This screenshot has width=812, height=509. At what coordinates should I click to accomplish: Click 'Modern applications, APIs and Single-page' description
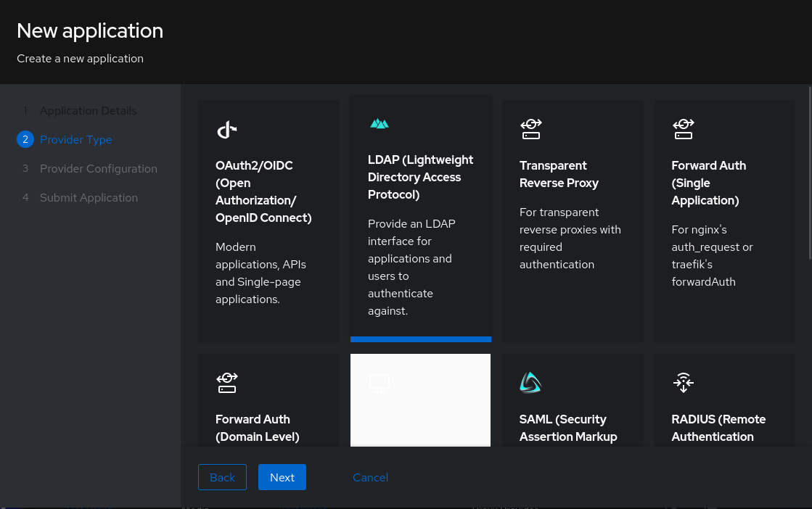[x=261, y=273]
